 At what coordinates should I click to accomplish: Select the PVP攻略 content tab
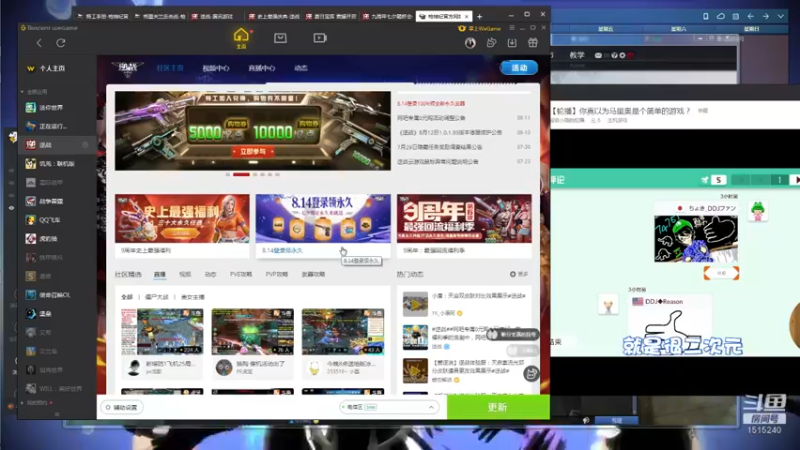[277, 274]
